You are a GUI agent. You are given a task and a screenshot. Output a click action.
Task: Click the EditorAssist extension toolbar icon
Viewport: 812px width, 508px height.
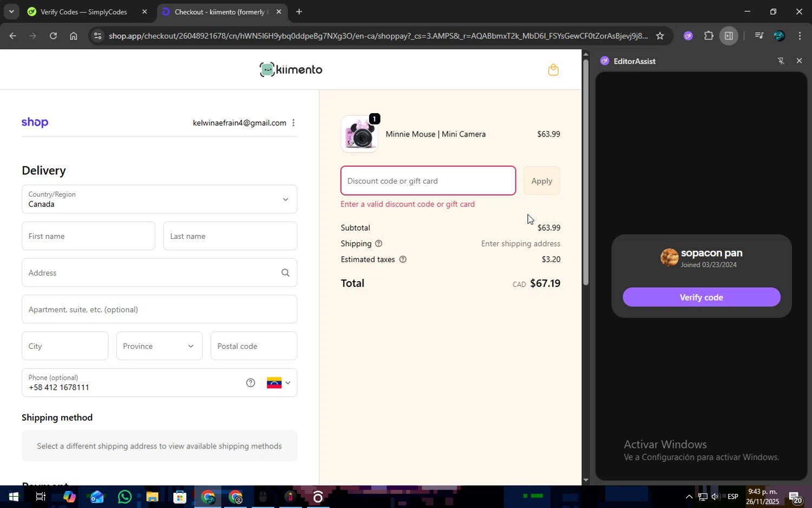[688, 36]
